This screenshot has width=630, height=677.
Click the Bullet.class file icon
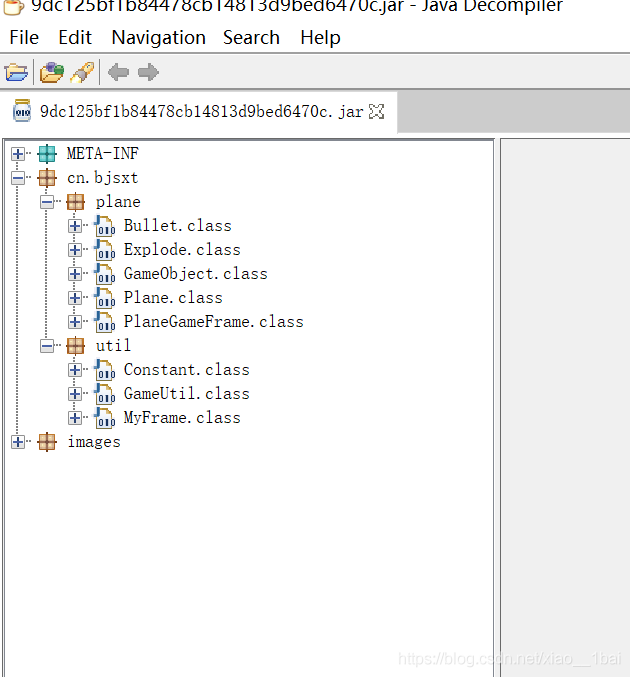point(105,226)
